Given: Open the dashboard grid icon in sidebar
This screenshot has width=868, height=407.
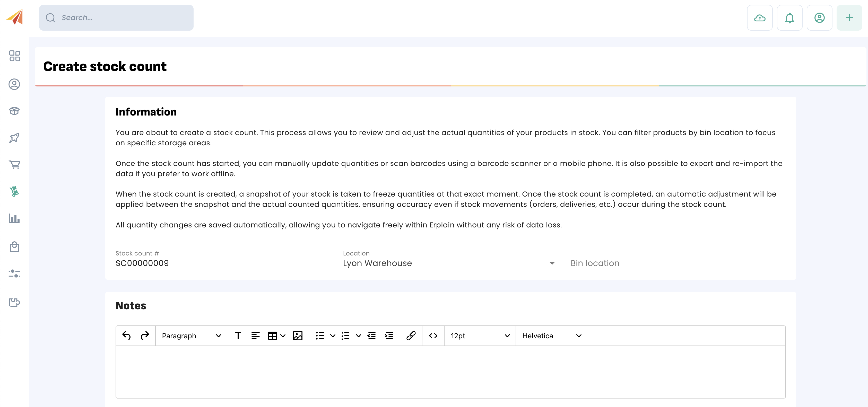Looking at the screenshot, I should point(14,56).
